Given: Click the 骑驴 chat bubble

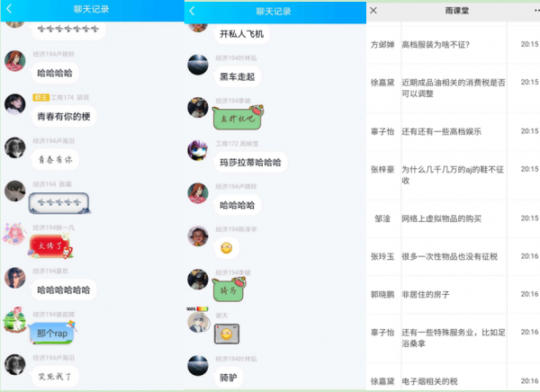Looking at the screenshot, I should click(230, 376).
